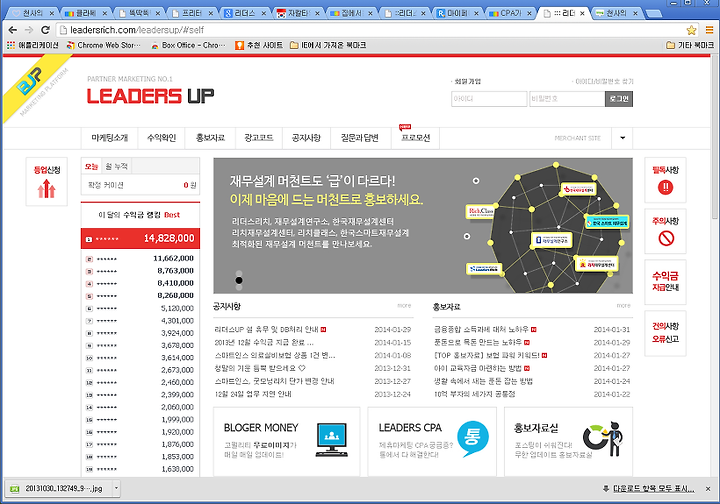Open article 10억 부자의 세가지 공통점
This screenshot has height=504, width=720.
(475, 394)
